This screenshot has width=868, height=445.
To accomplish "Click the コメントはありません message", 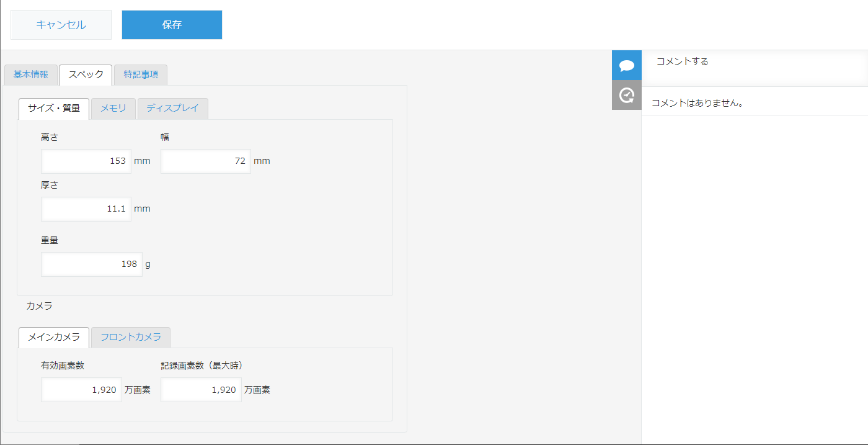I will click(x=697, y=103).
